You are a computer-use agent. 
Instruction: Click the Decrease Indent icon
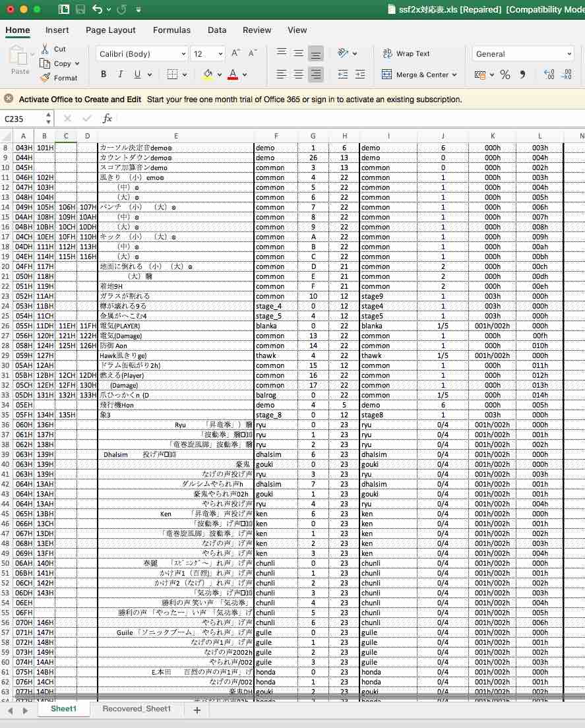pyautogui.click(x=343, y=75)
